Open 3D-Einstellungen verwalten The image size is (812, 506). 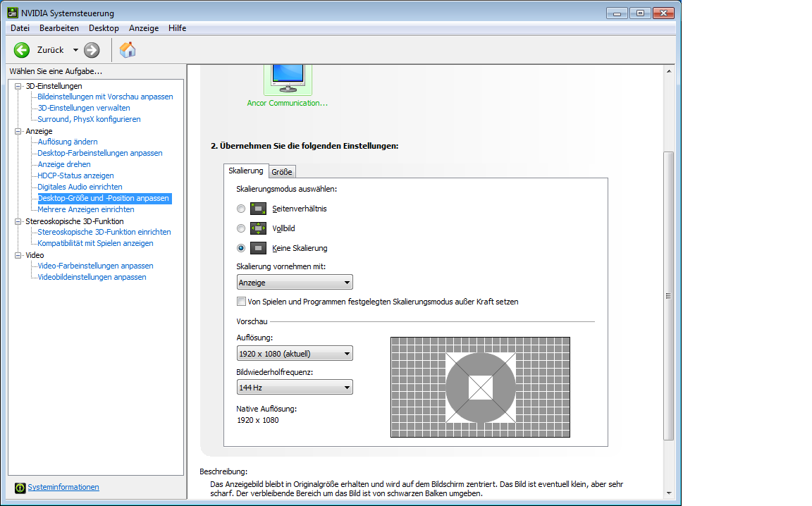84,108
